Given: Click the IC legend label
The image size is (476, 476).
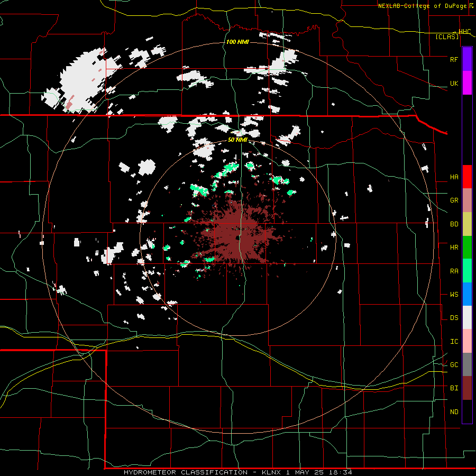Looking at the screenshot, I should (x=454, y=341).
